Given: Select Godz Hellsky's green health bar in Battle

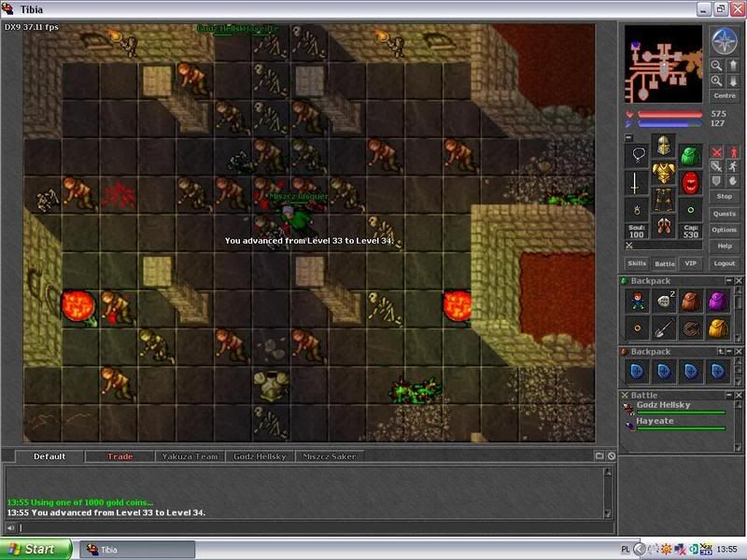Looking at the screenshot, I should click(682, 413).
